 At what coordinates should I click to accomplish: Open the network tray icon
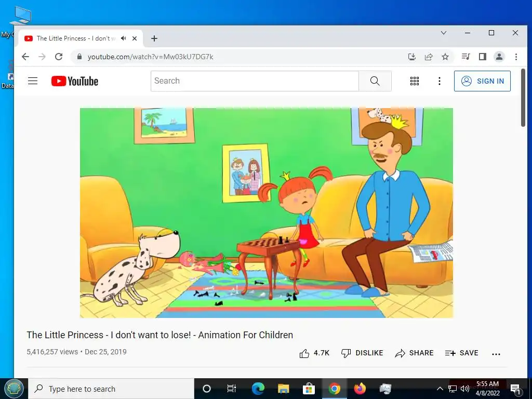point(453,389)
